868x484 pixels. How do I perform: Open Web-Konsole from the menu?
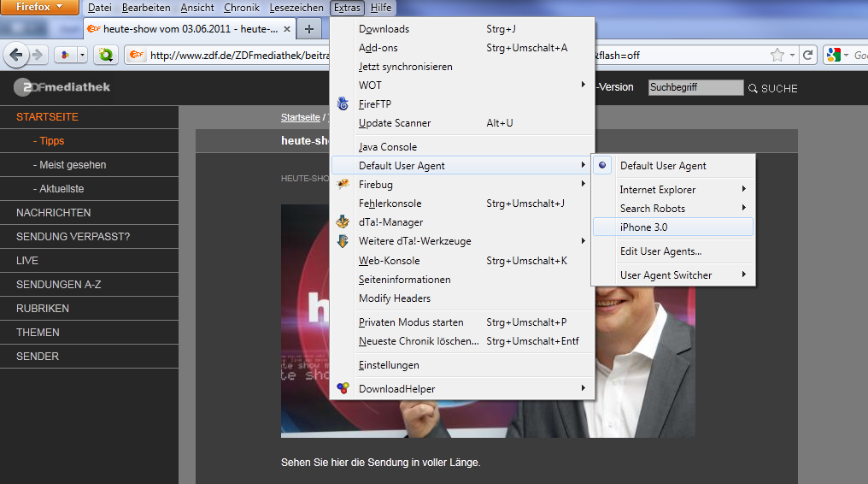coord(462,260)
